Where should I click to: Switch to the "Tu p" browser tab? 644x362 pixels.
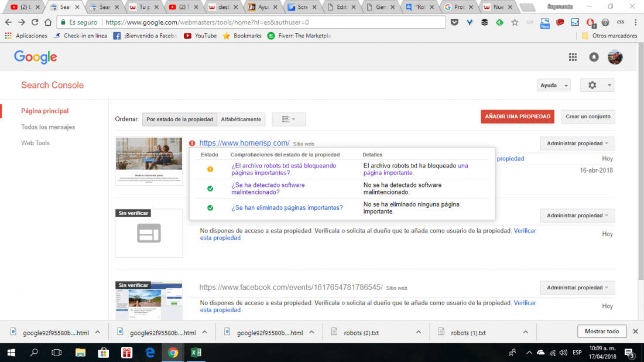144,7
